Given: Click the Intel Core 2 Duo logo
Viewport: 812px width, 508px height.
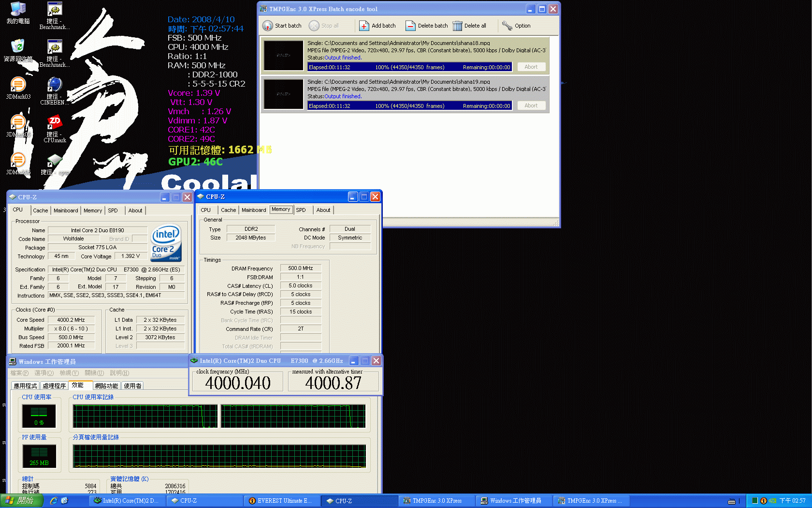Looking at the screenshot, I should click(x=166, y=242).
